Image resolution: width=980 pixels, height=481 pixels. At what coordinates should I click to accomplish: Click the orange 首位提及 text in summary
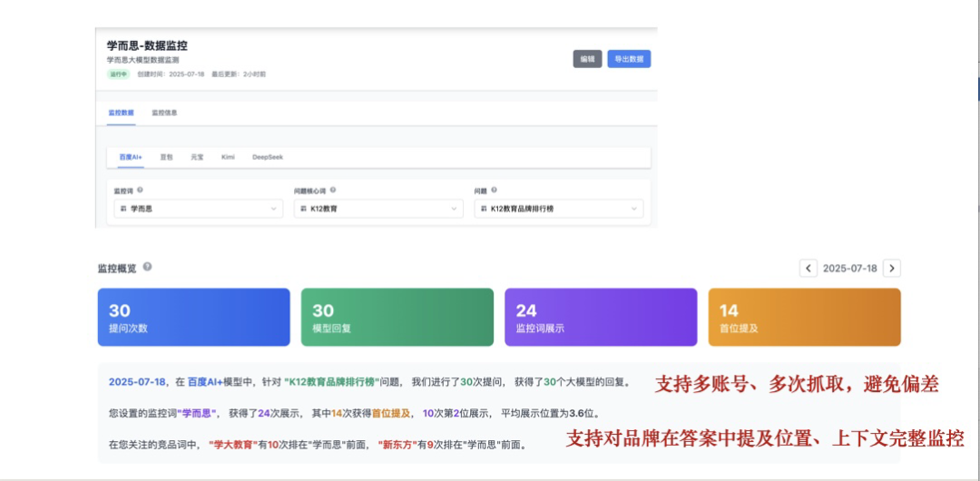(391, 414)
